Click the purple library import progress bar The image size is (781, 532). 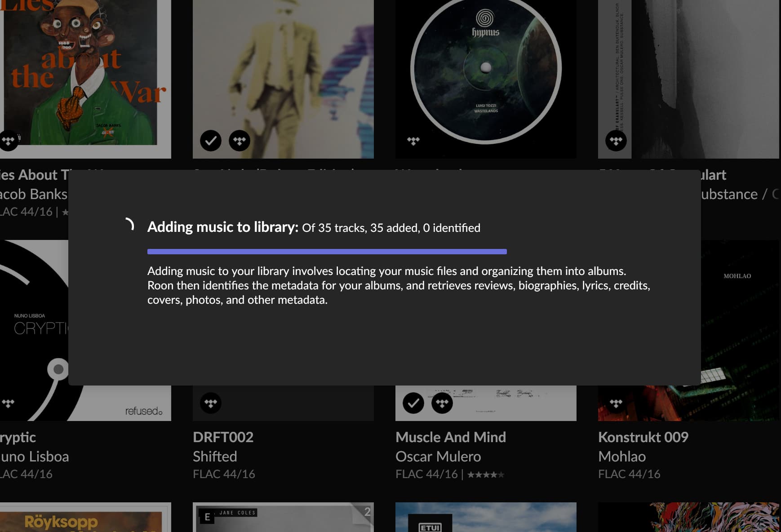point(327,252)
